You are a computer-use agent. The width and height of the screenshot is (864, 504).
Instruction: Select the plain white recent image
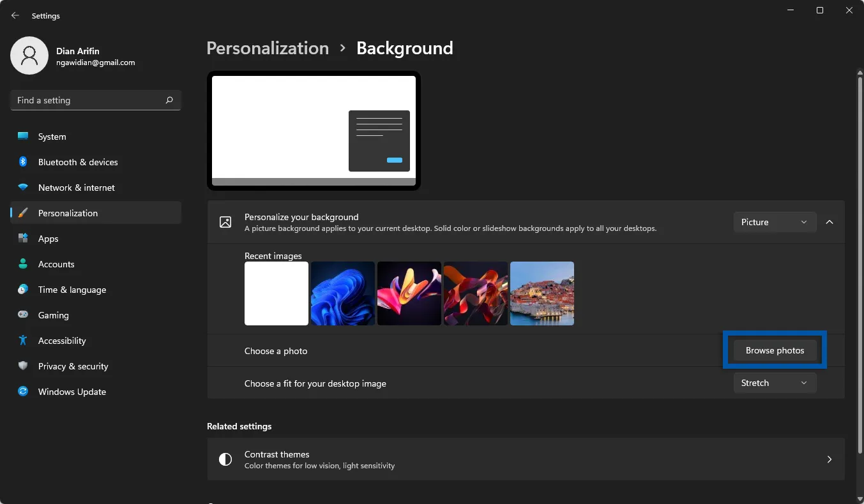point(277,293)
